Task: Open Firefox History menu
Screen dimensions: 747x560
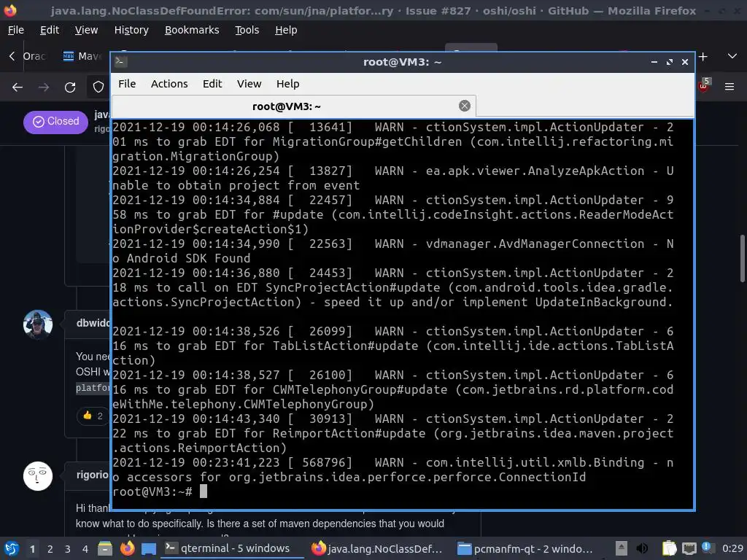Action: pos(131,30)
